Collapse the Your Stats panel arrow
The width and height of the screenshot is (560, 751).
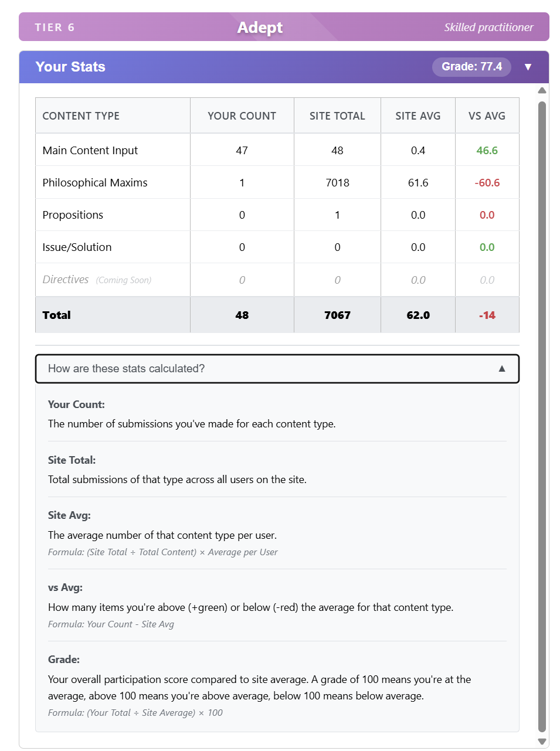[528, 67]
